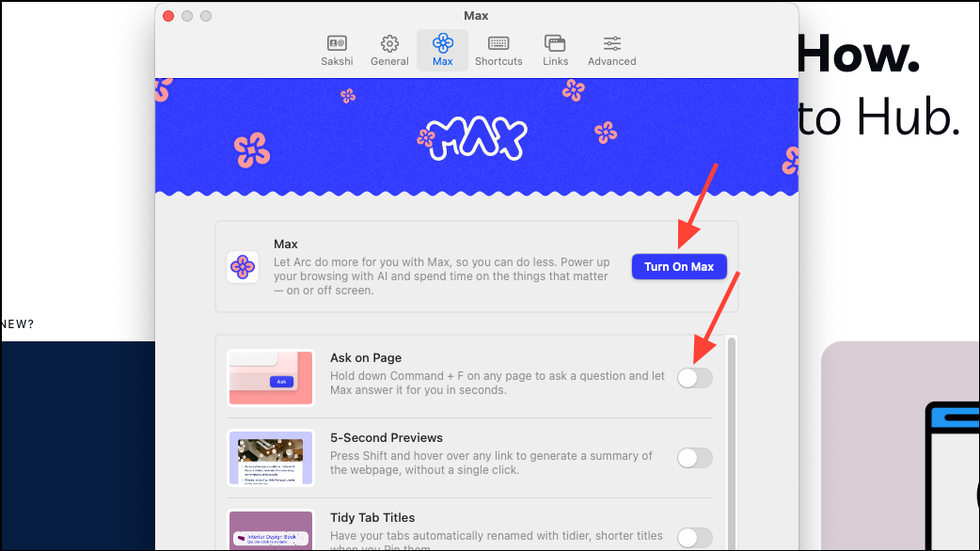This screenshot has height=551, width=980.
Task: Click the Tidy Tab Titles thumbnail
Action: [271, 530]
